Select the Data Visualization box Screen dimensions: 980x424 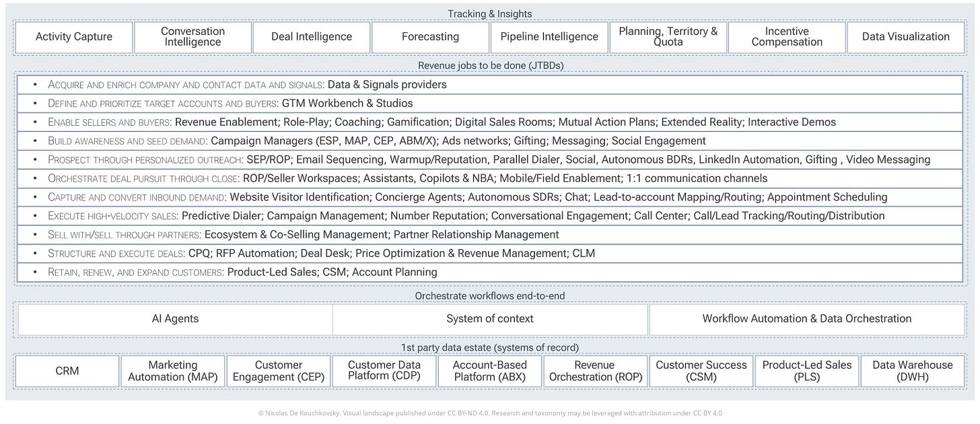(906, 37)
